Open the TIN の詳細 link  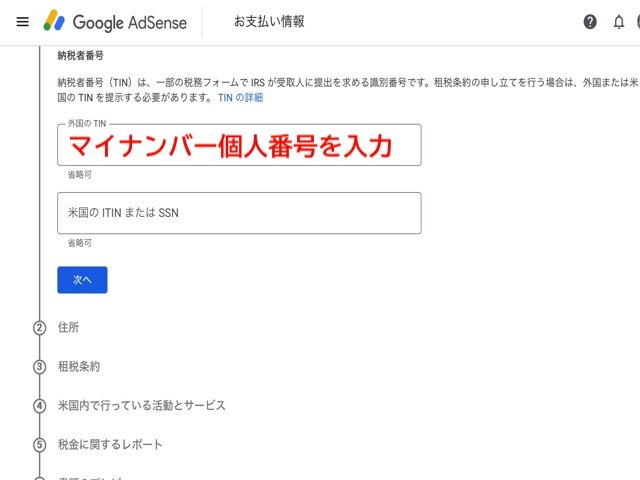241,98
